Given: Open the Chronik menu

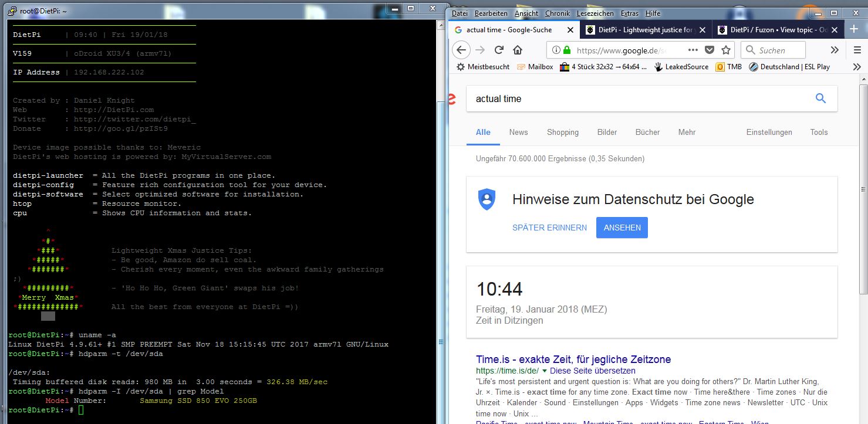Looking at the screenshot, I should coord(558,13).
